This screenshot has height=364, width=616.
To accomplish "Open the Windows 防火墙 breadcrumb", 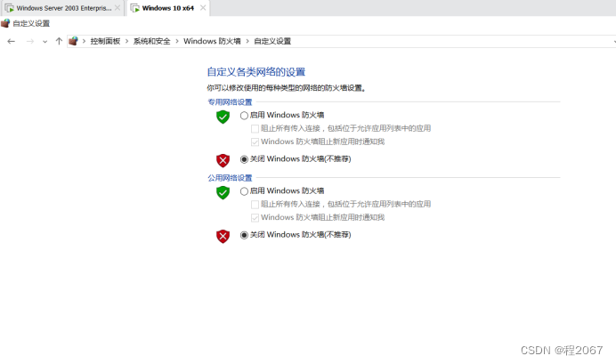I will click(x=212, y=41).
